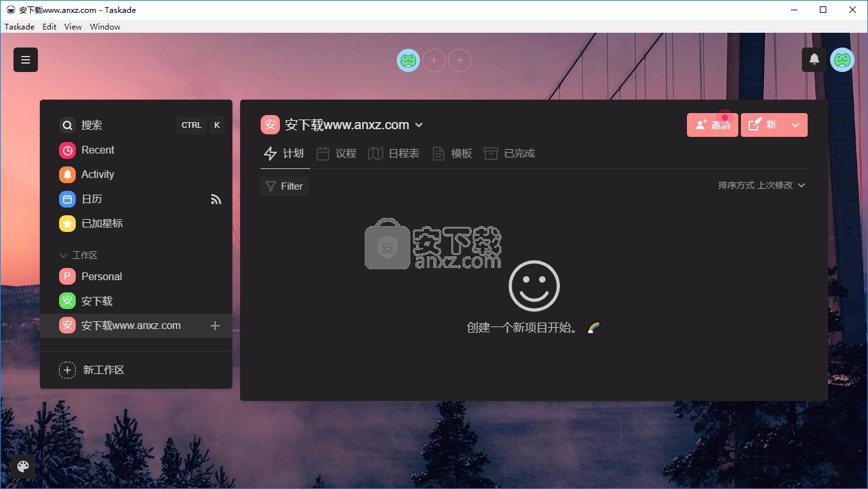Switch to the 计划 tab
Image resolution: width=868 pixels, height=489 pixels.
pyautogui.click(x=284, y=154)
